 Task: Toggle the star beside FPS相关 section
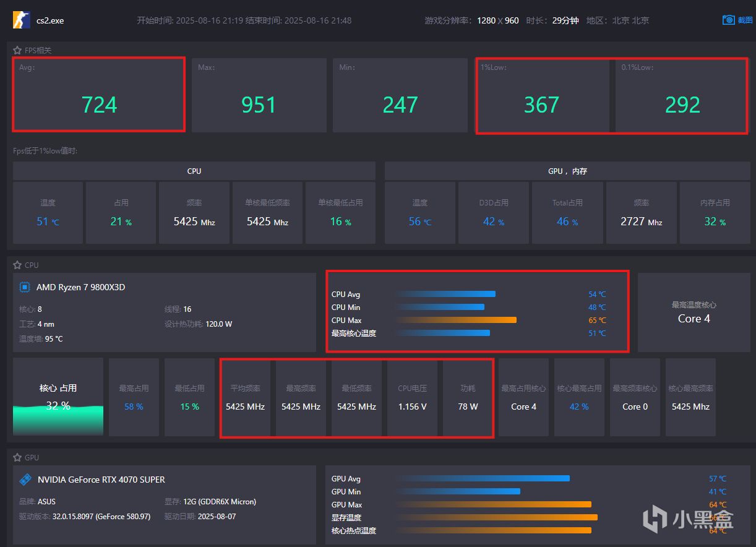click(x=17, y=50)
